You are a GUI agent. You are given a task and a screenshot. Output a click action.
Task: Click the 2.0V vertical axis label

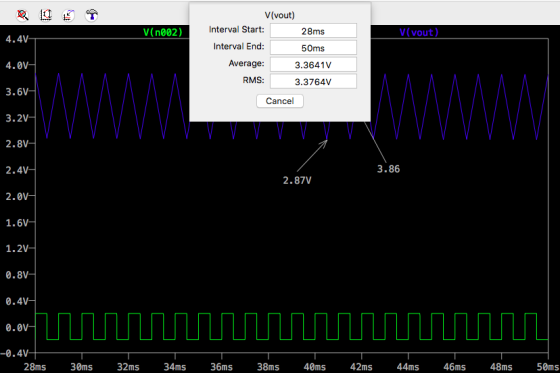(x=16, y=196)
